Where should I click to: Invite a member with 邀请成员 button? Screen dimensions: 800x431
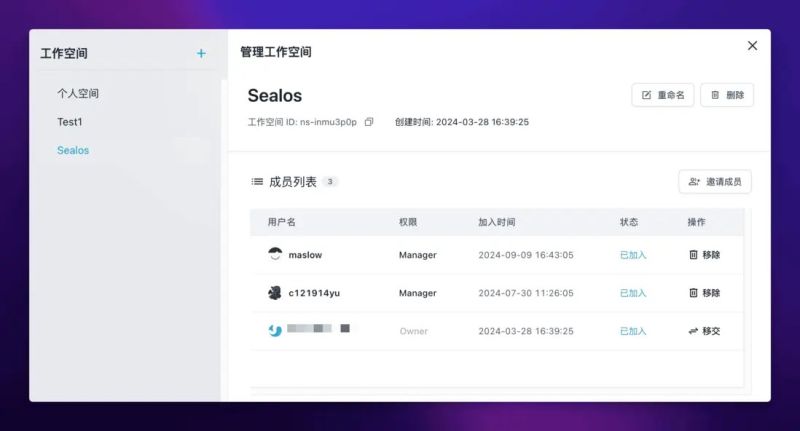[715, 182]
